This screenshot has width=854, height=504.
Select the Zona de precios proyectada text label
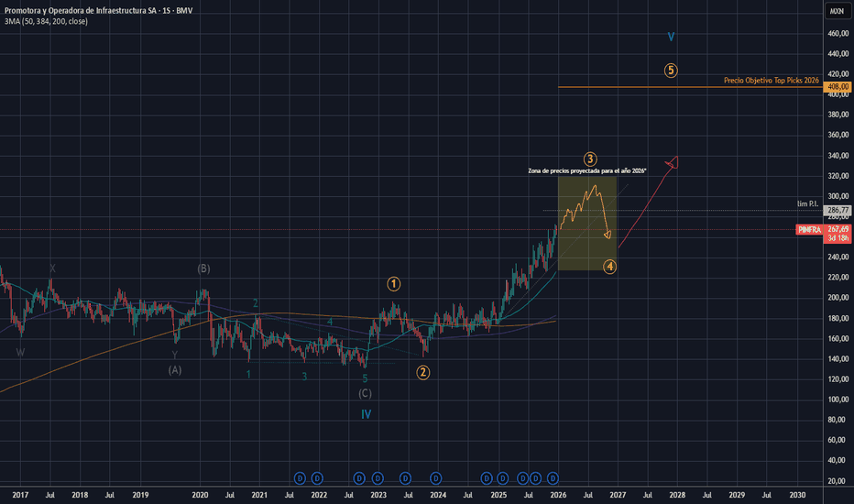coord(587,171)
